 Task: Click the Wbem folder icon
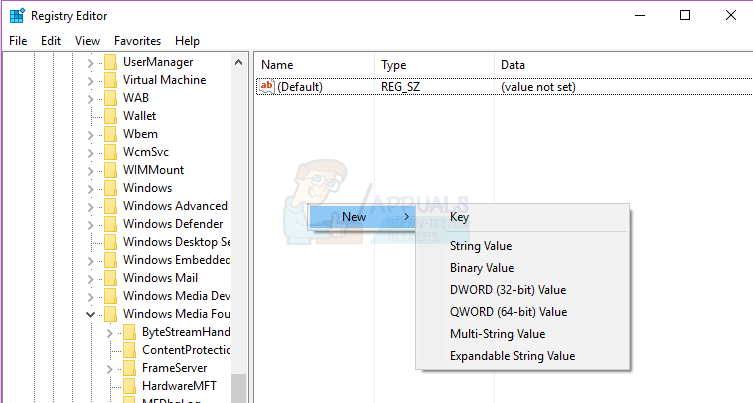110,134
